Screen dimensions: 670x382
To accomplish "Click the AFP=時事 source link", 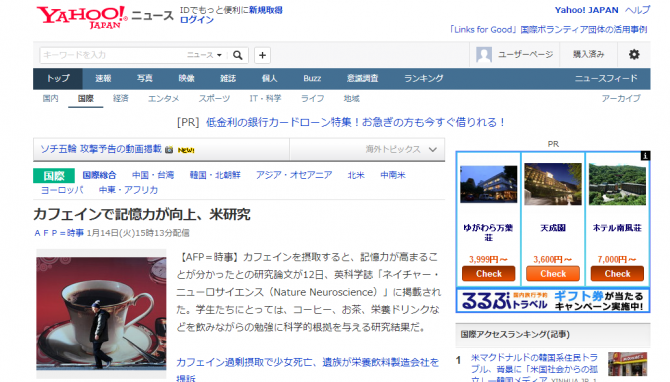I will (x=59, y=233).
